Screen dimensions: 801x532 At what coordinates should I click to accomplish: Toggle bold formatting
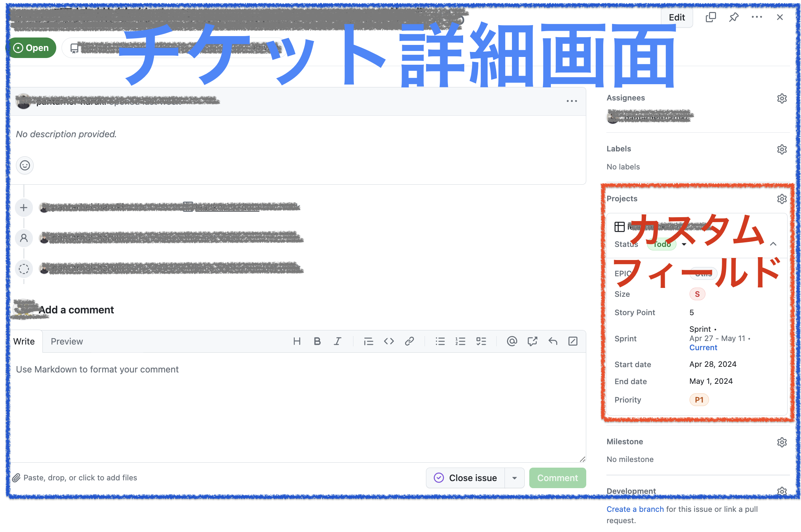click(317, 341)
